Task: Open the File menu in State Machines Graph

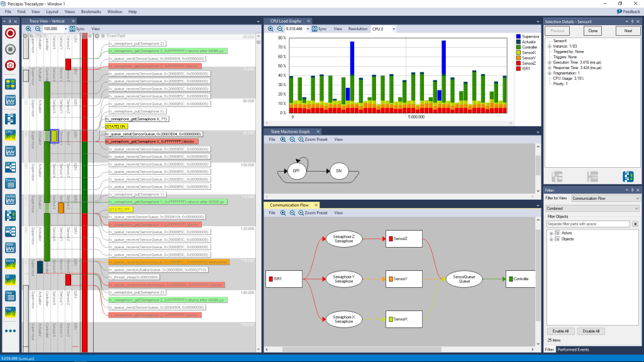Action: tap(272, 140)
